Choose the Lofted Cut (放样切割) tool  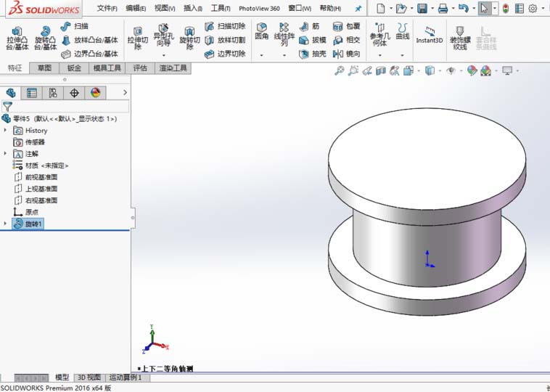tap(225, 40)
